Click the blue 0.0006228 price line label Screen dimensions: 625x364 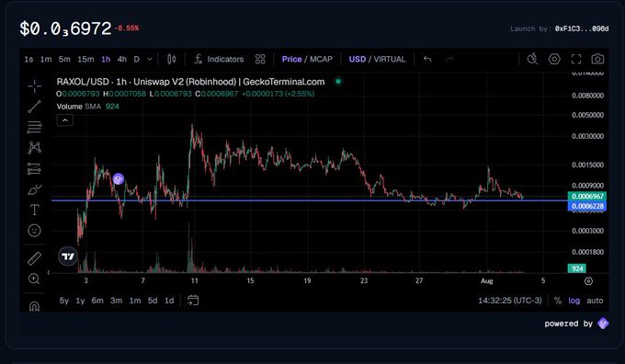(x=587, y=206)
